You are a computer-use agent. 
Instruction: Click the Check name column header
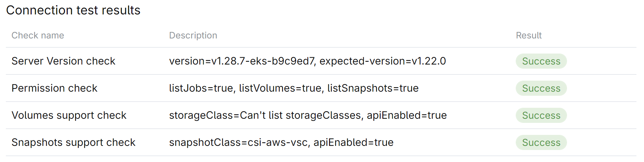point(38,35)
